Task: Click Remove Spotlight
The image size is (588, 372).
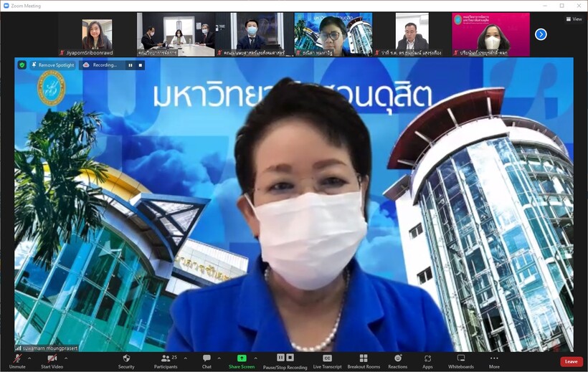Action: click(52, 65)
